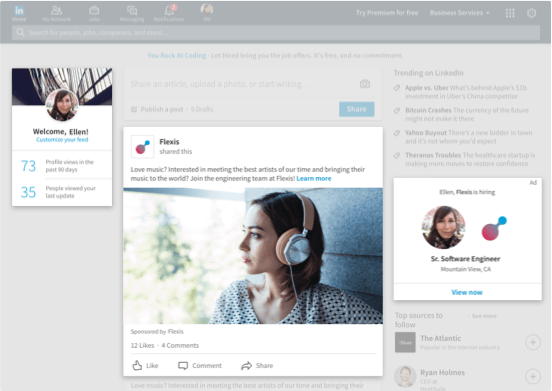This screenshot has width=552, height=391.
Task: Open the Messaging icon
Action: coord(132,11)
